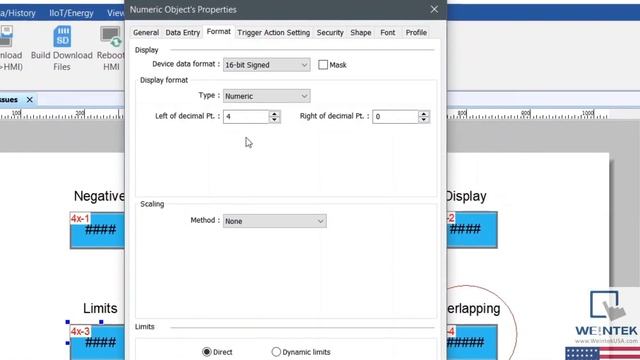Viewport: 640px width, 360px height.
Task: Decrease Left of decimal Pt. value
Action: coord(275,120)
